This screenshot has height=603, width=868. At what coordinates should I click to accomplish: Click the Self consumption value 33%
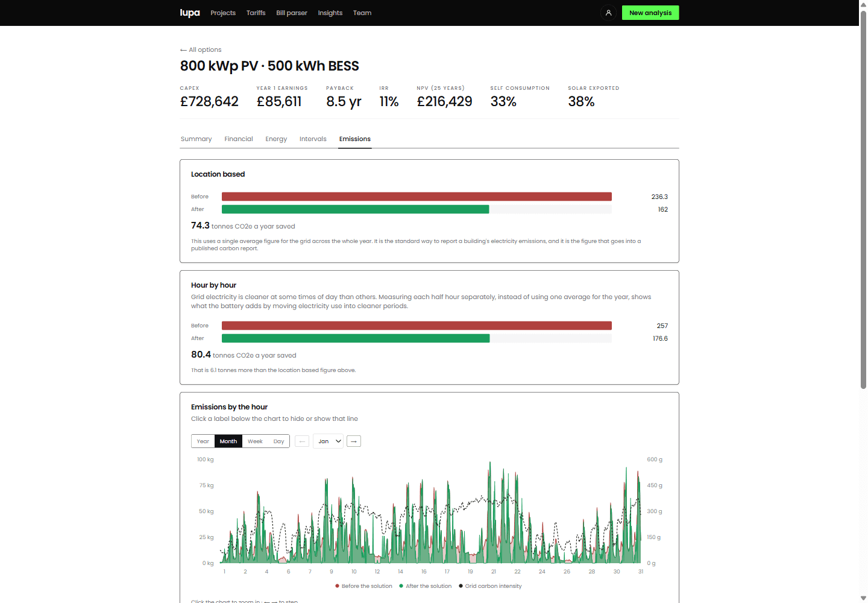(x=503, y=102)
